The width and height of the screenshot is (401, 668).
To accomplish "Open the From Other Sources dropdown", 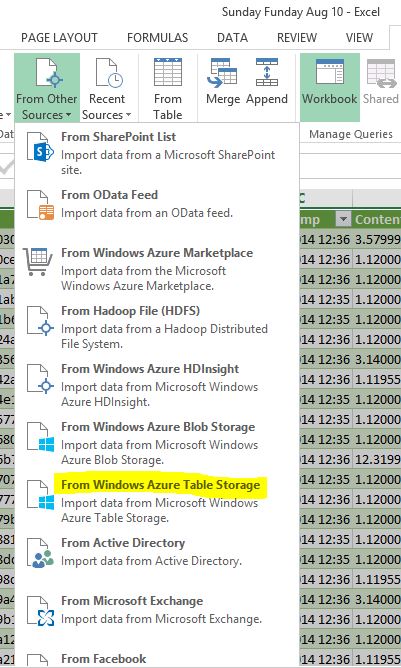I will coord(46,87).
